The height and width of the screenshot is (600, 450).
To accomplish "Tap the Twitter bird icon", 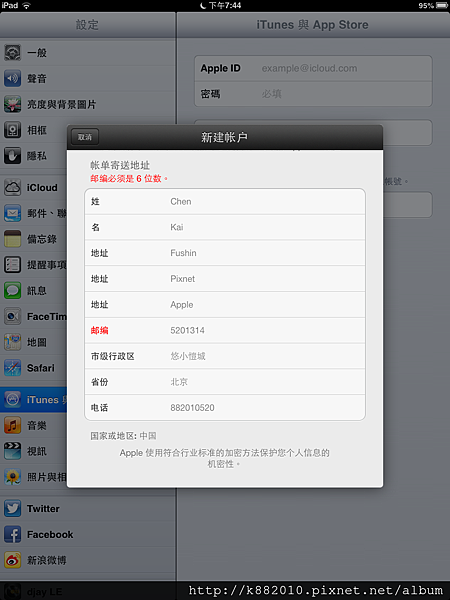I will (x=12, y=509).
